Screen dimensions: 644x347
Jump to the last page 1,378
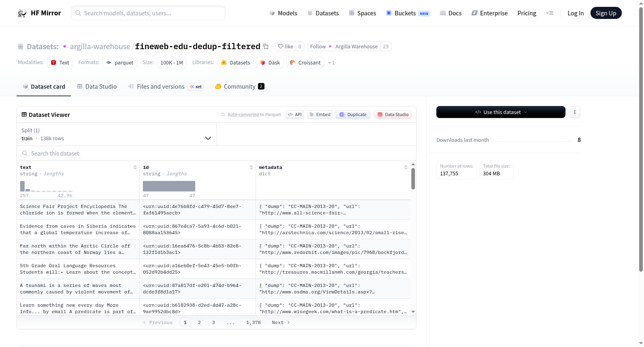coord(254,322)
